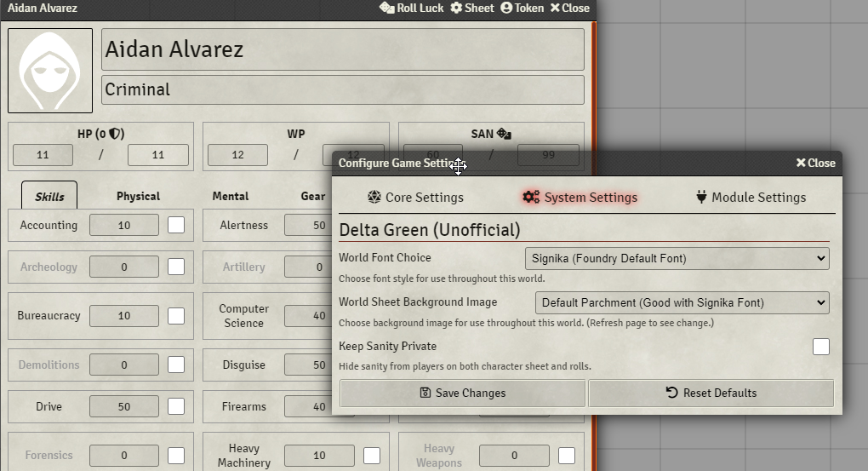Tick the Heavy Machinery skill checkbox

click(x=371, y=456)
